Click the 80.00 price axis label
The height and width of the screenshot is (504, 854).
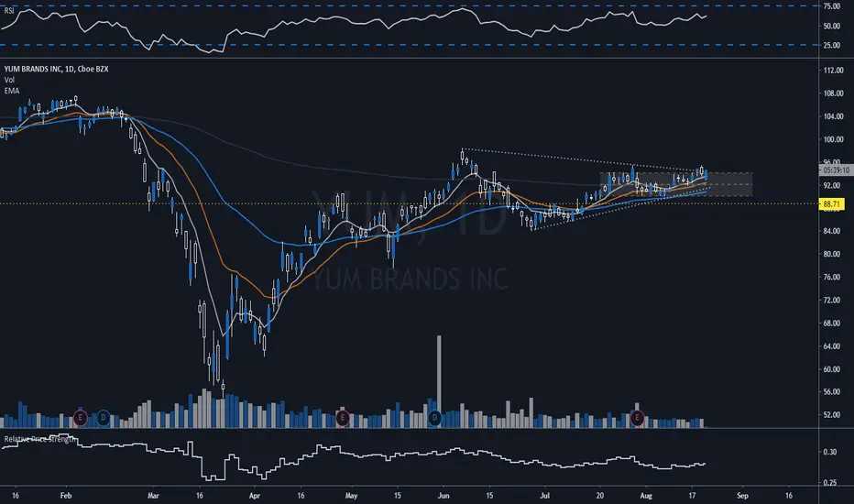coord(833,254)
